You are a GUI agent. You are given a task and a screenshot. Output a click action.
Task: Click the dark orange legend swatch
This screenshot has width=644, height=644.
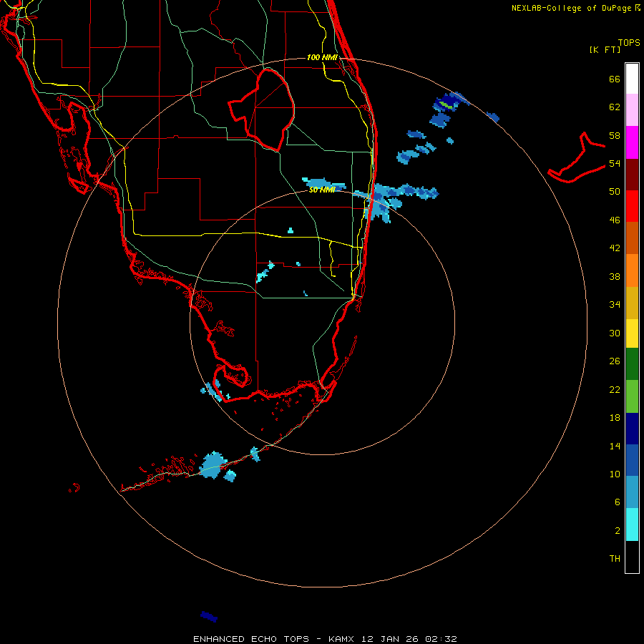tap(632, 238)
